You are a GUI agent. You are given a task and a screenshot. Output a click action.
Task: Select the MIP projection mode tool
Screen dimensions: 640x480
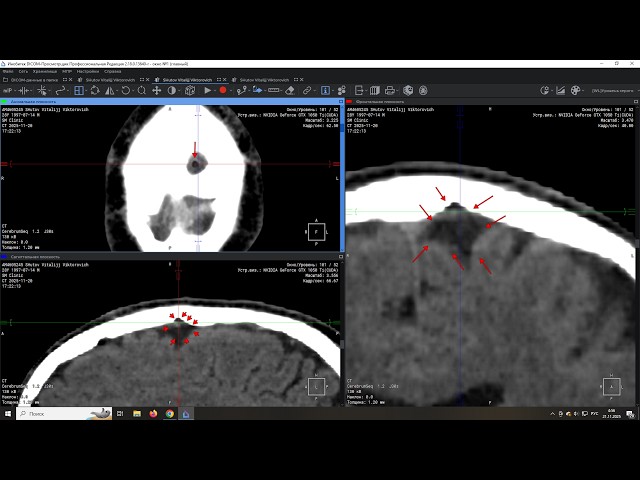8,91
